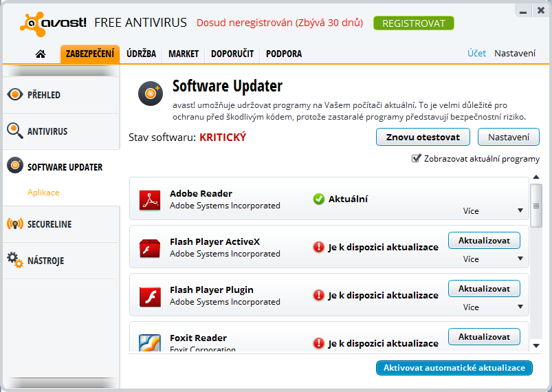The width and height of the screenshot is (552, 392).
Task: Click the green Registrovat button
Action: [414, 23]
